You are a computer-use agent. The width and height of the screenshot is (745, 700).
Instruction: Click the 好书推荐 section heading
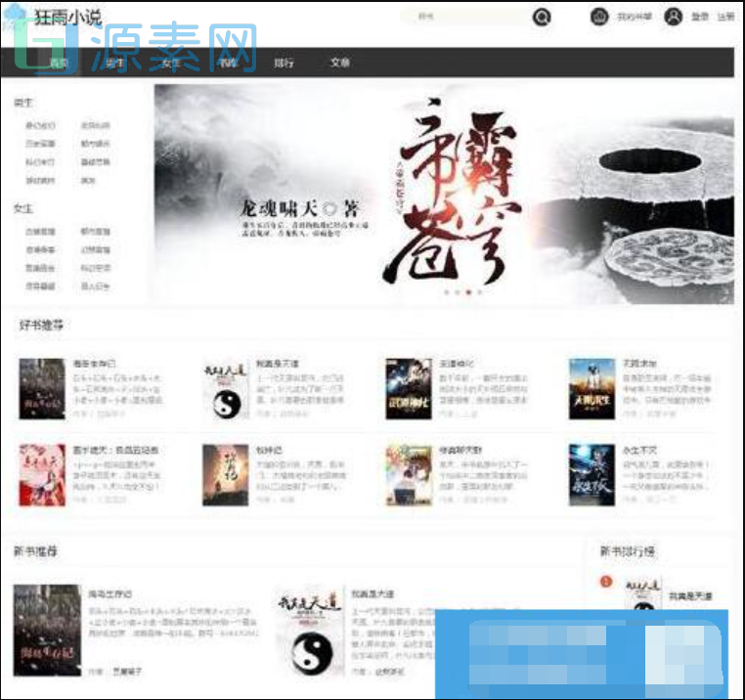click(x=41, y=325)
